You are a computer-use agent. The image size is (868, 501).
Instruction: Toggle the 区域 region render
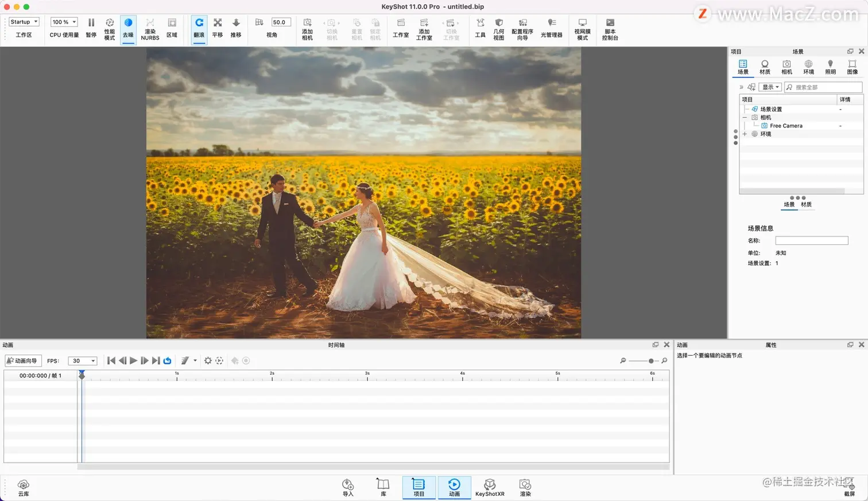coord(172,28)
